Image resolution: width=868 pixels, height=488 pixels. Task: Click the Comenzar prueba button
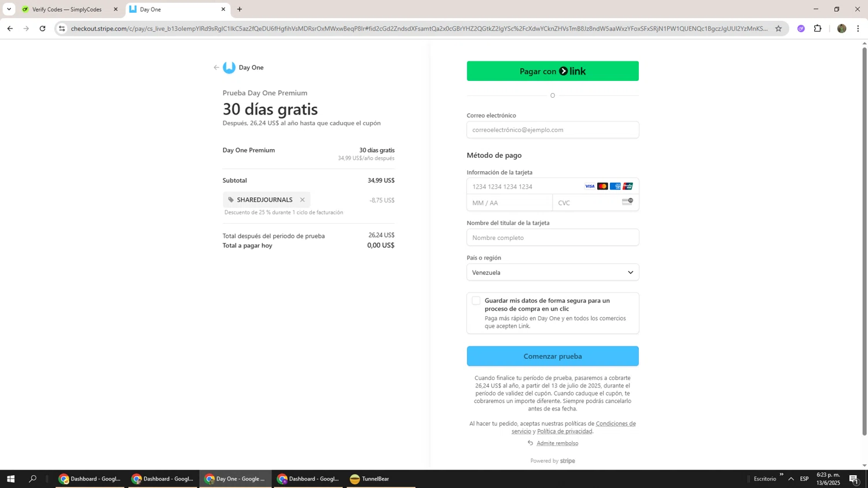click(553, 356)
